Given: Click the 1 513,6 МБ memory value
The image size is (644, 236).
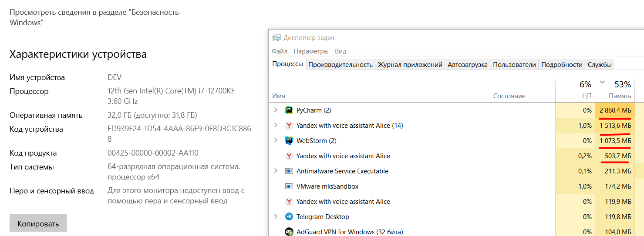Looking at the screenshot, I should click(615, 126).
